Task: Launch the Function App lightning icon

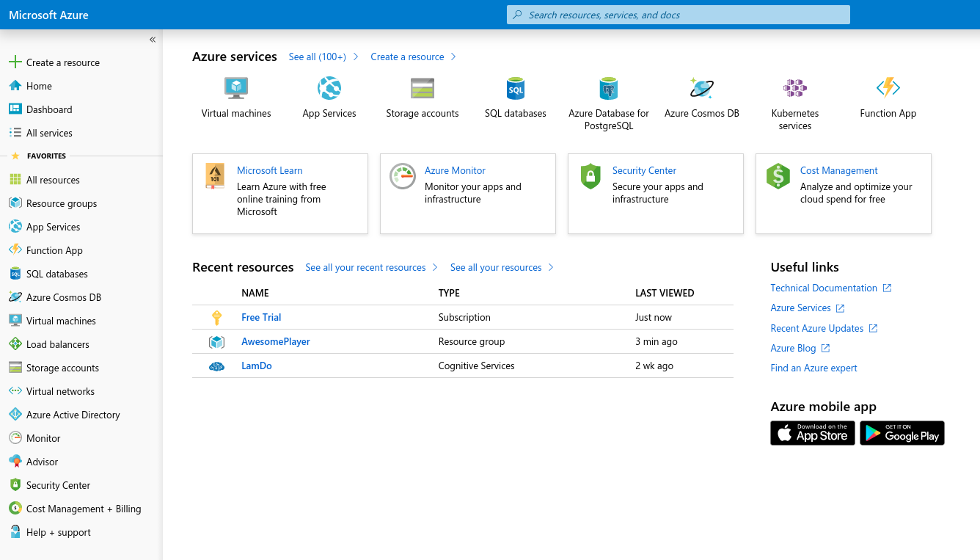Action: [888, 89]
